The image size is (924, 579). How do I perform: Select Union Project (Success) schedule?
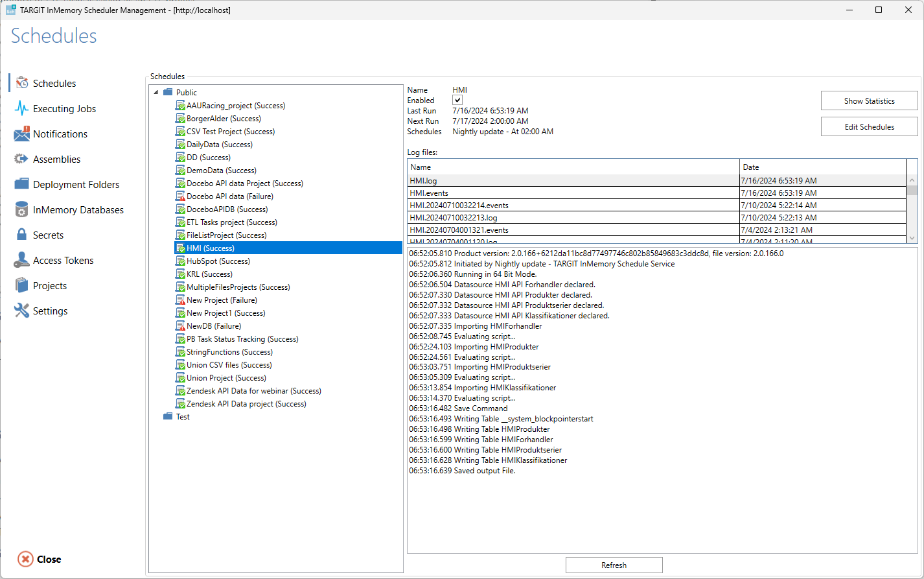[x=227, y=378]
